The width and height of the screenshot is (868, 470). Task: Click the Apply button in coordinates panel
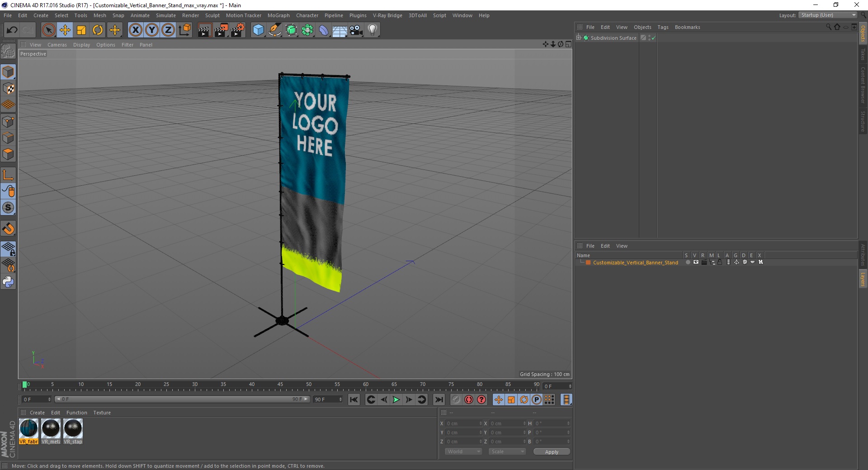[x=552, y=451]
